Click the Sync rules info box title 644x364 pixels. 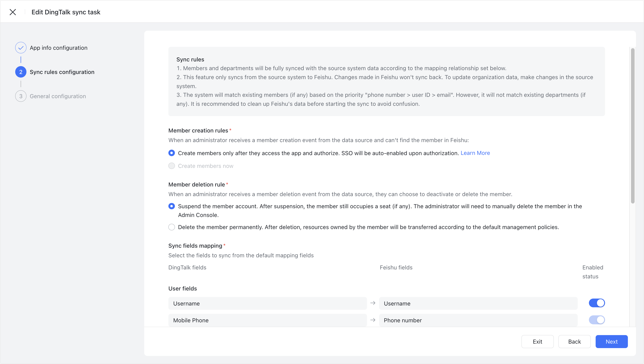tap(190, 59)
